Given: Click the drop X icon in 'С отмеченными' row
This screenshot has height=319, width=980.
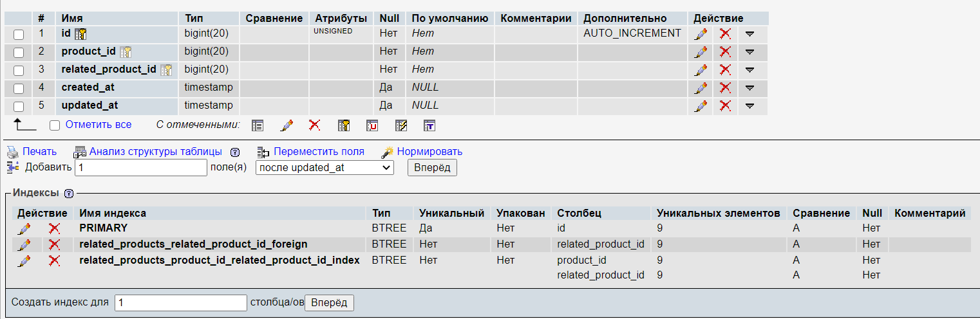Looking at the screenshot, I should (x=314, y=125).
